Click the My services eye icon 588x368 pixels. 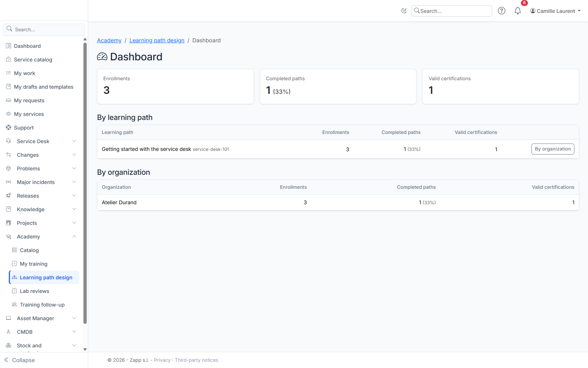pyautogui.click(x=8, y=114)
